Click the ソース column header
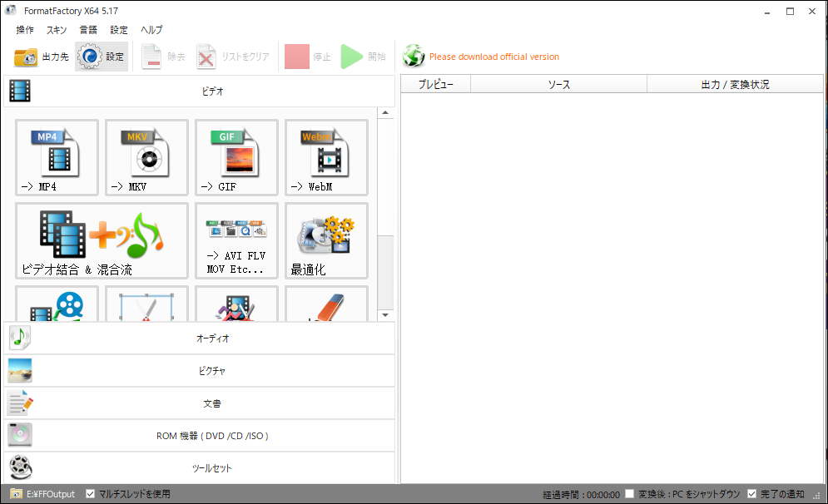 point(558,84)
